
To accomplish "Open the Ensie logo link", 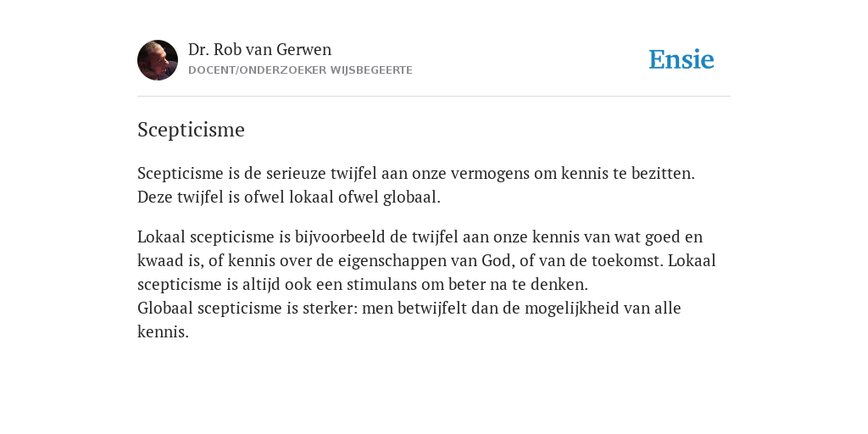I will coord(682,59).
